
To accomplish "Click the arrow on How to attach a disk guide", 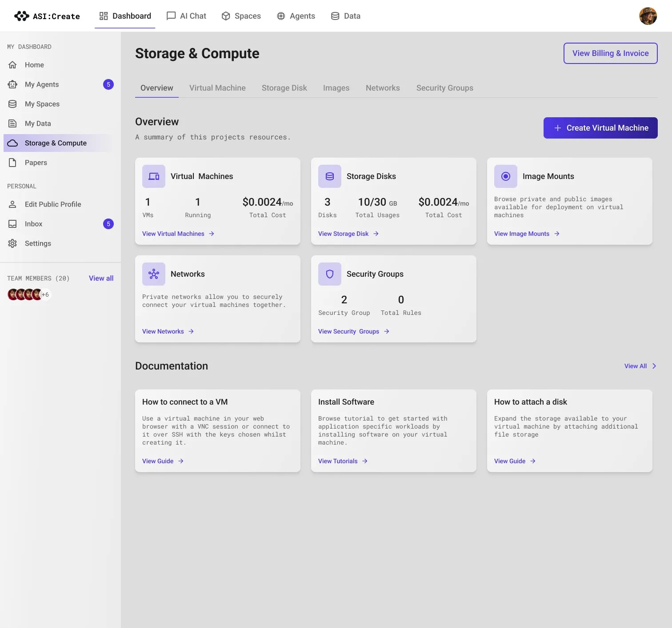I will point(533,461).
